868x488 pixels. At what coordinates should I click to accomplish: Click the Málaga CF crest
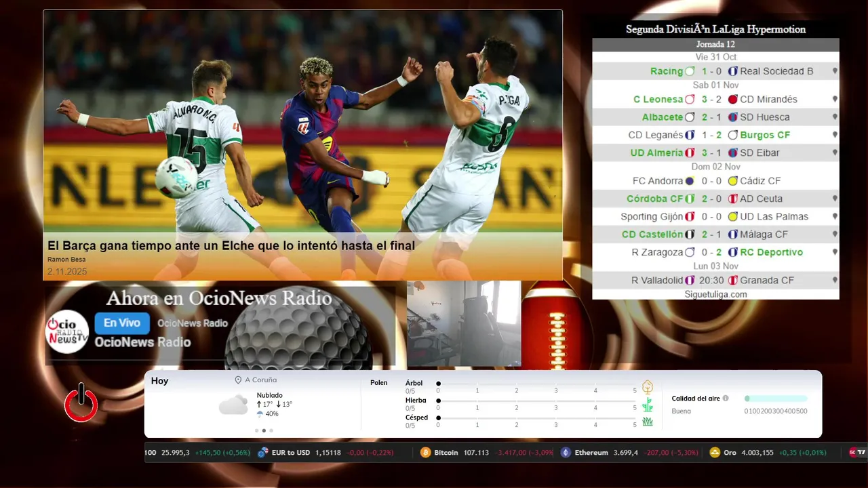(x=733, y=235)
